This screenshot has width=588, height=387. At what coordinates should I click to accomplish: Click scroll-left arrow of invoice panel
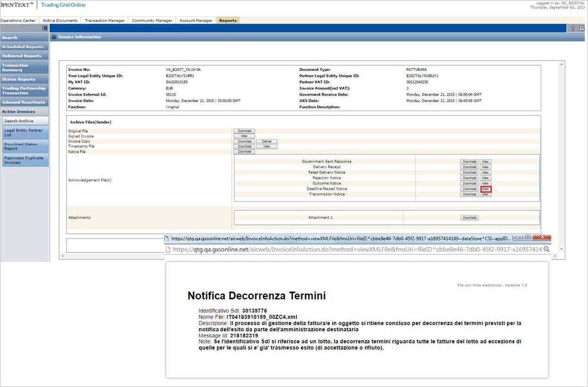pos(61,257)
